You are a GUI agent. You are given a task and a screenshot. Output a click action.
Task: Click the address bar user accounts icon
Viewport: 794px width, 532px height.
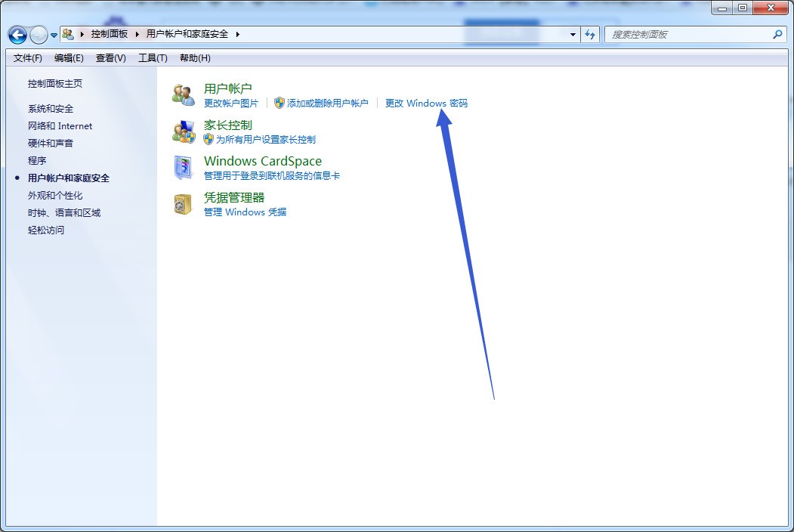tap(68, 35)
